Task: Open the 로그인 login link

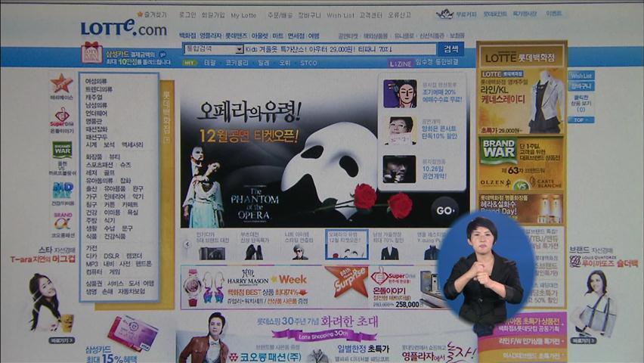Action: point(187,15)
